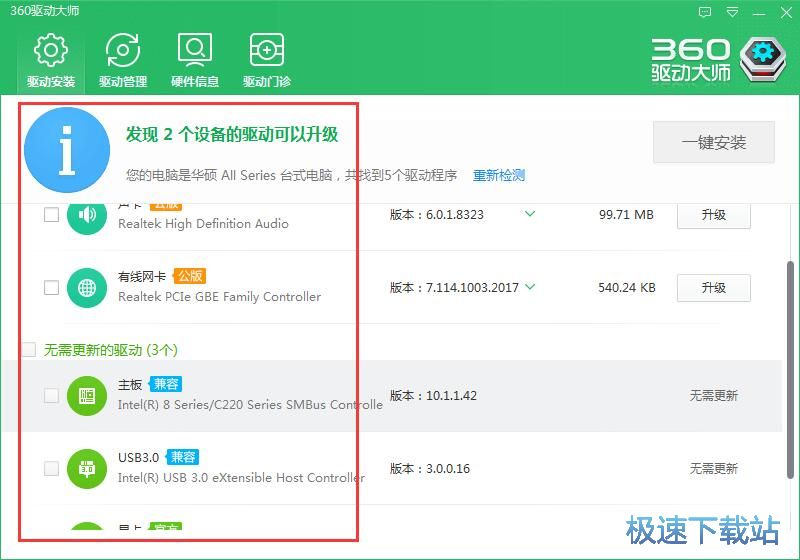Open the 驱动安装 tab
The height and width of the screenshot is (560, 800).
[x=51, y=60]
